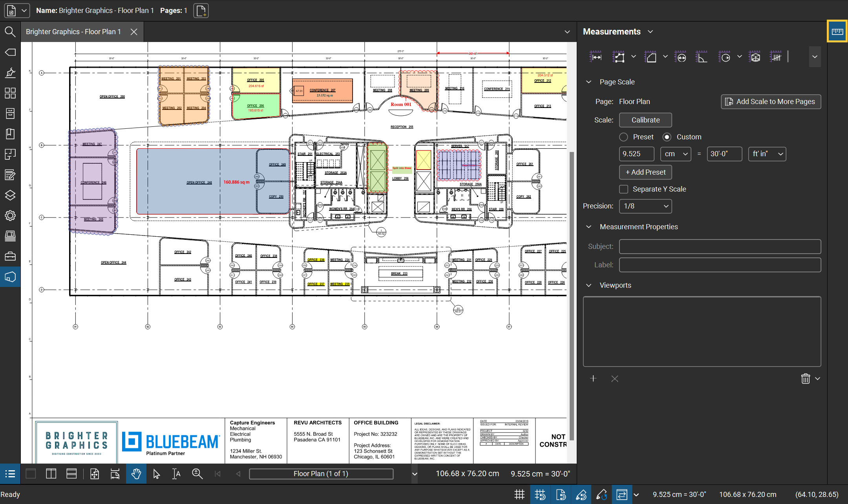The image size is (848, 504).
Task: Open the cm units dropdown
Action: (x=675, y=154)
